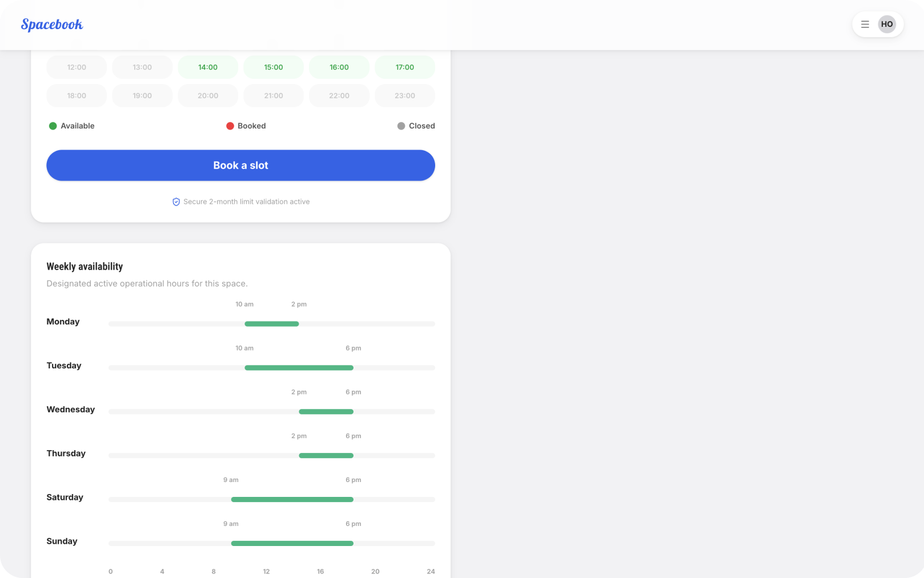
Task: Click the axis tick labeled 12
Action: 266,572
